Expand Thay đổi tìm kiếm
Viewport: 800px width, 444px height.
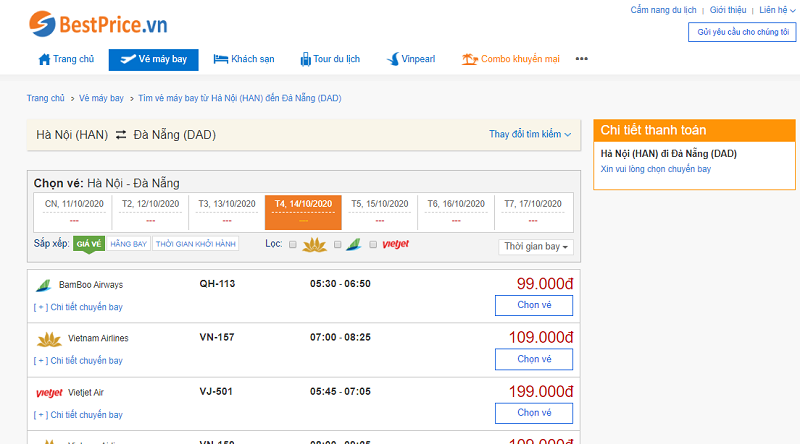coord(530,134)
